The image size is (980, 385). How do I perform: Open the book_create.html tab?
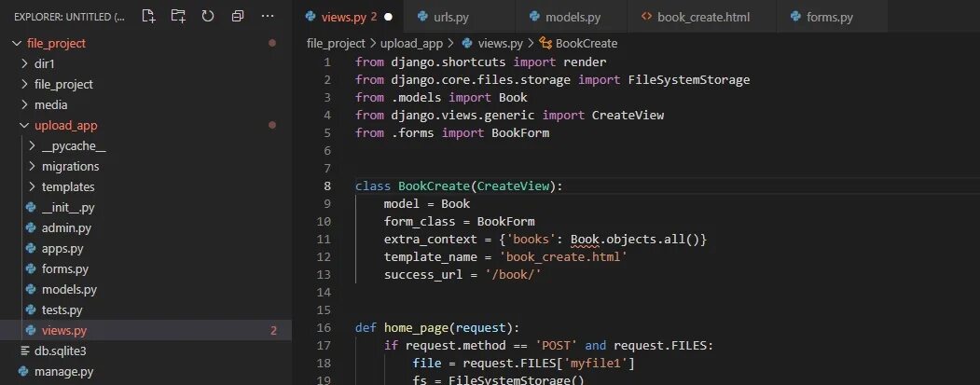click(x=702, y=17)
